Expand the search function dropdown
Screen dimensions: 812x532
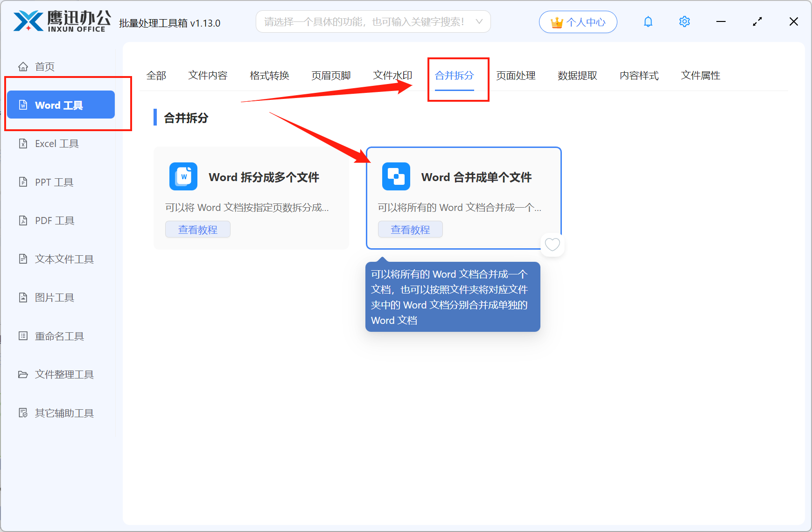(x=479, y=21)
